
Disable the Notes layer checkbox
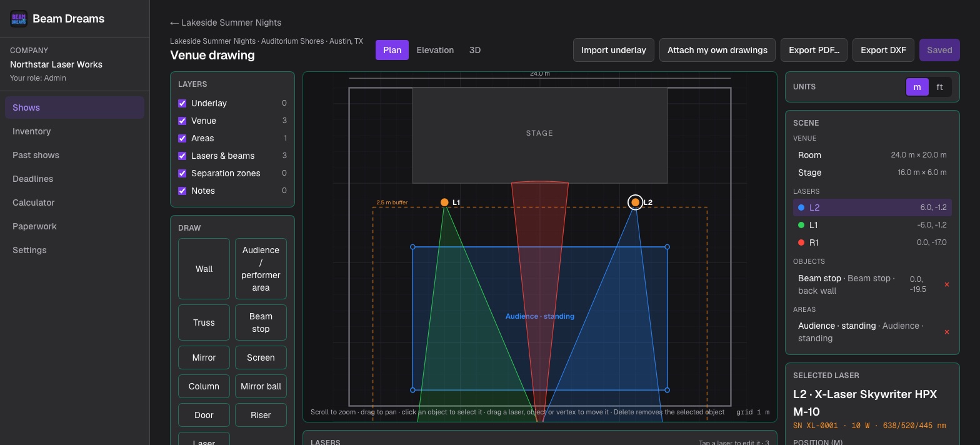coord(182,191)
